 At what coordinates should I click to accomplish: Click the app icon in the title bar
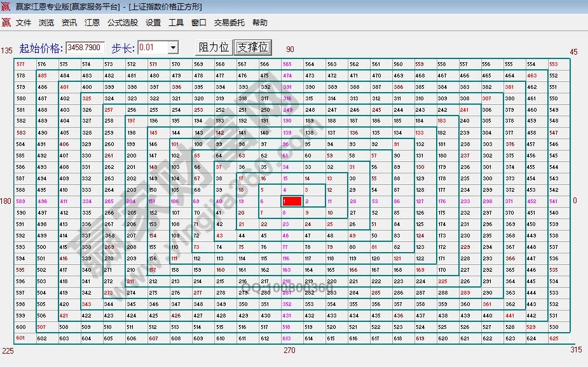tap(6, 8)
